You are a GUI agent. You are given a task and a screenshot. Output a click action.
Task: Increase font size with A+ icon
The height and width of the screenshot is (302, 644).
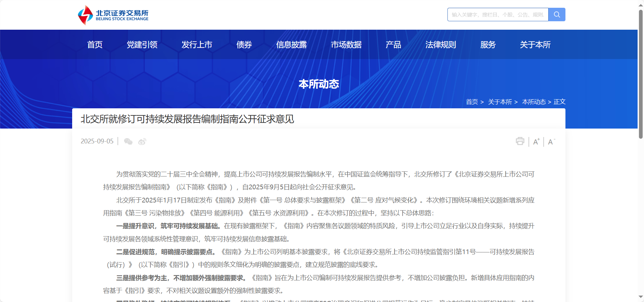[536, 142]
